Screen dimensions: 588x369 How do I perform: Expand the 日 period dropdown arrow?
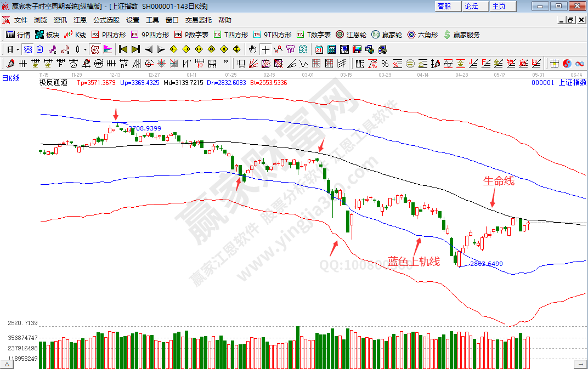[18, 49]
